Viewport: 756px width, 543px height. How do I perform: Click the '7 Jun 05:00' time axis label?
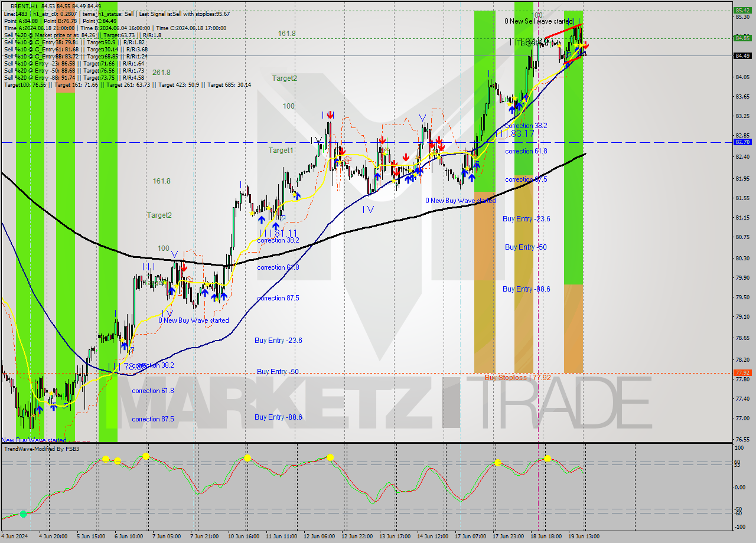tap(166, 537)
